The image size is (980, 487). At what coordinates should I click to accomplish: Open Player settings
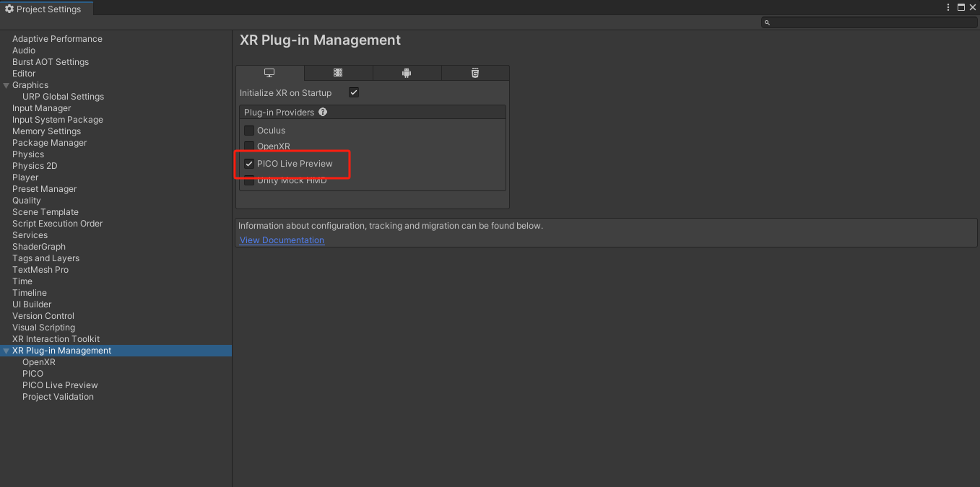25,177
